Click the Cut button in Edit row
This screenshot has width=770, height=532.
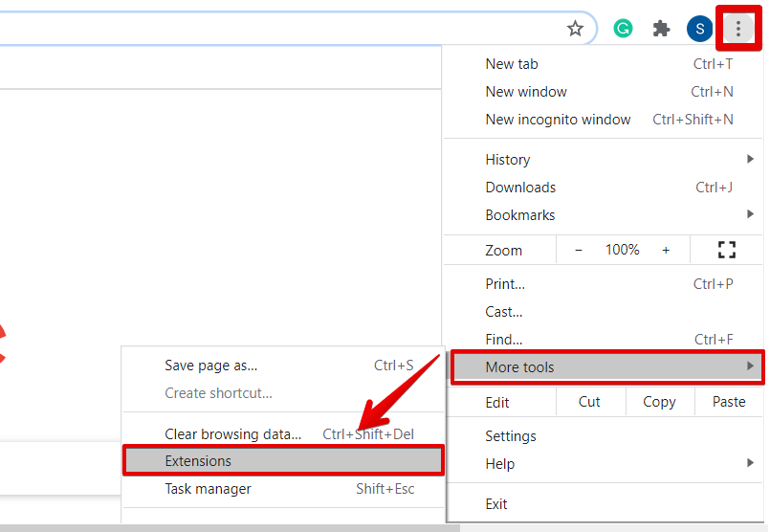tap(589, 402)
